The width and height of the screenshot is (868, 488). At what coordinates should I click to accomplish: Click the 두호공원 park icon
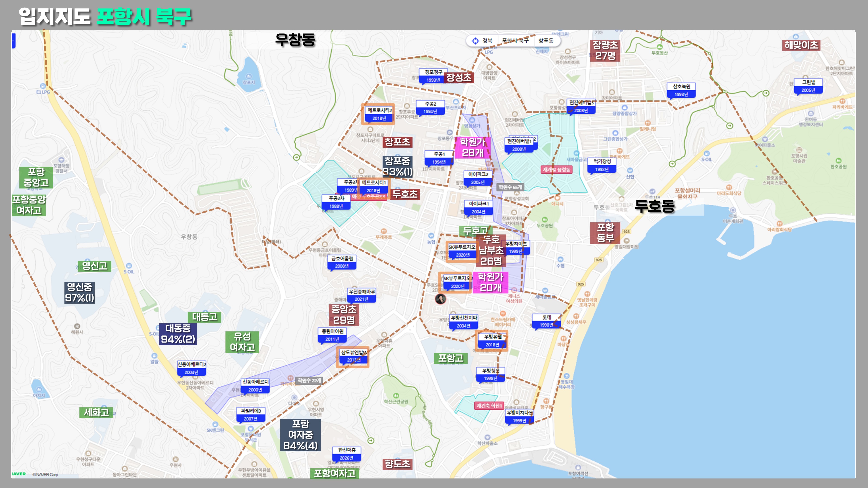(545, 219)
